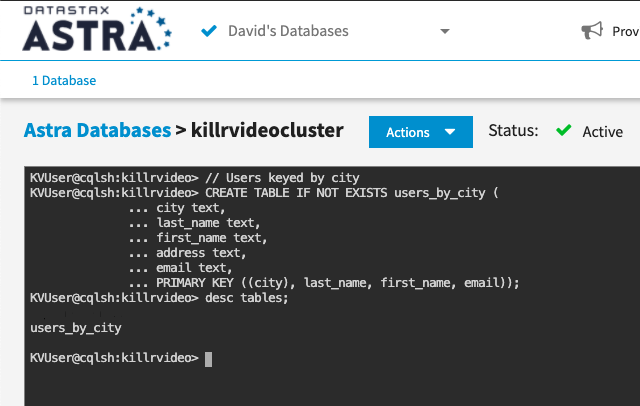The width and height of the screenshot is (640, 406).
Task: Expand the organization dropdown caret arrow
Action: click(445, 31)
